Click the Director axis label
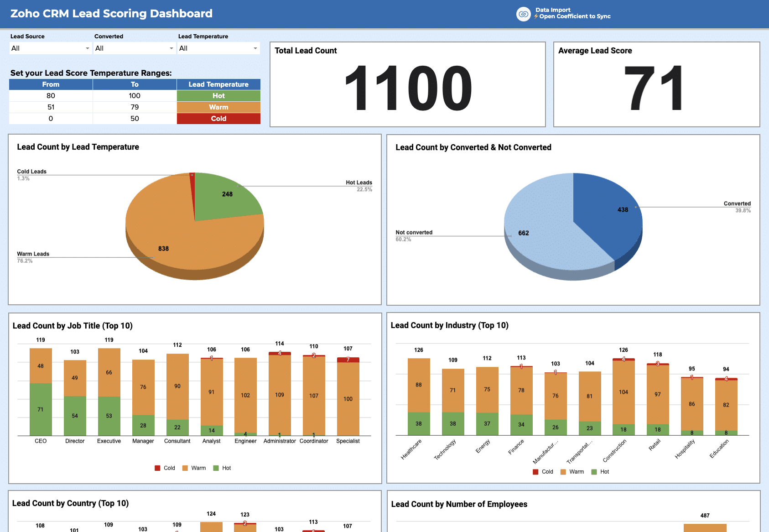This screenshot has width=769, height=532. (x=75, y=441)
